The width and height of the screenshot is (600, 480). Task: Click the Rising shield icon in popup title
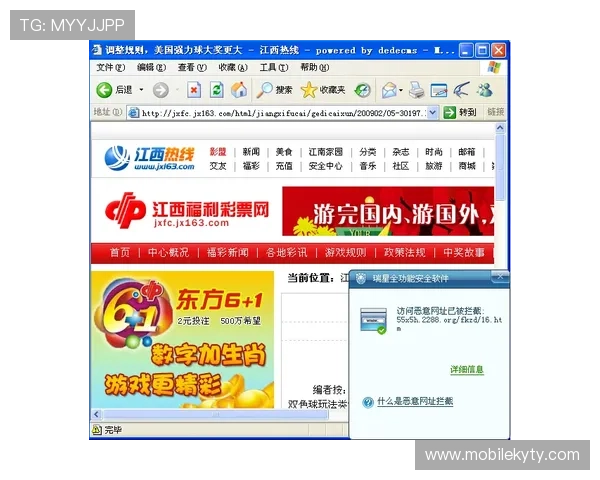click(360, 278)
